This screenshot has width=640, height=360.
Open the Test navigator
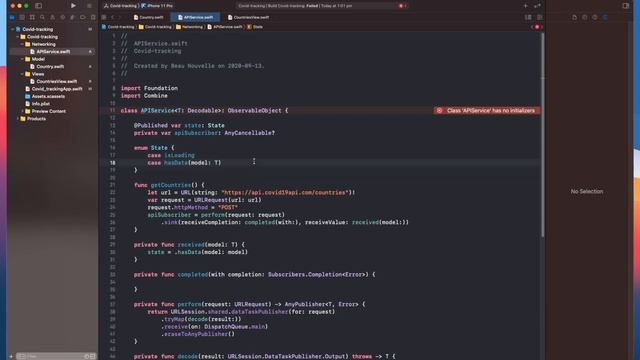(62, 17)
